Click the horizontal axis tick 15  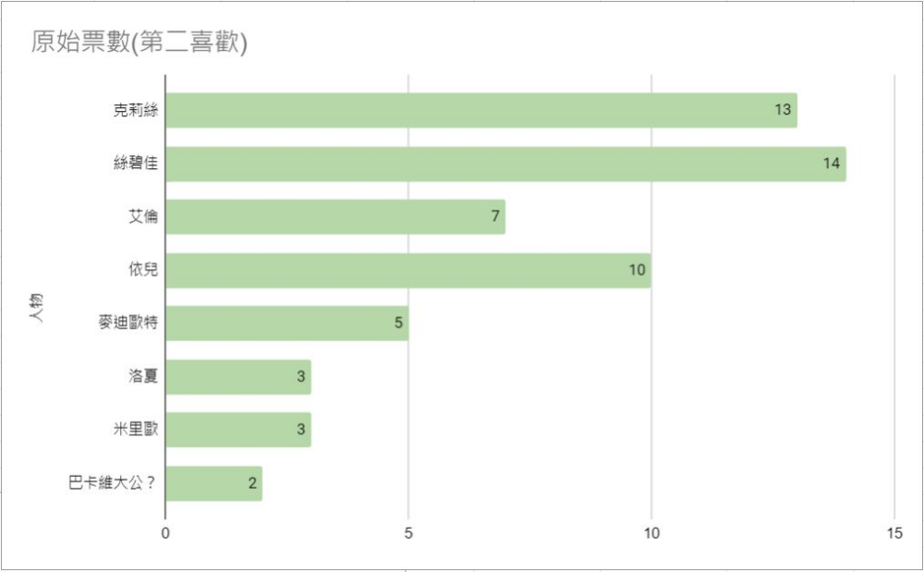pos(894,533)
